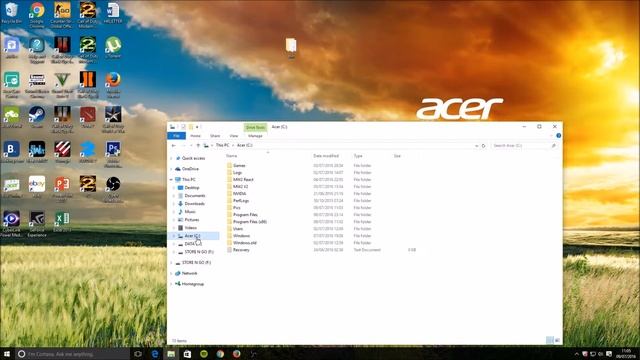Screen dimensions: 640x360
Task: Switch to the large icons view in the status bar
Action: [x=557, y=340]
